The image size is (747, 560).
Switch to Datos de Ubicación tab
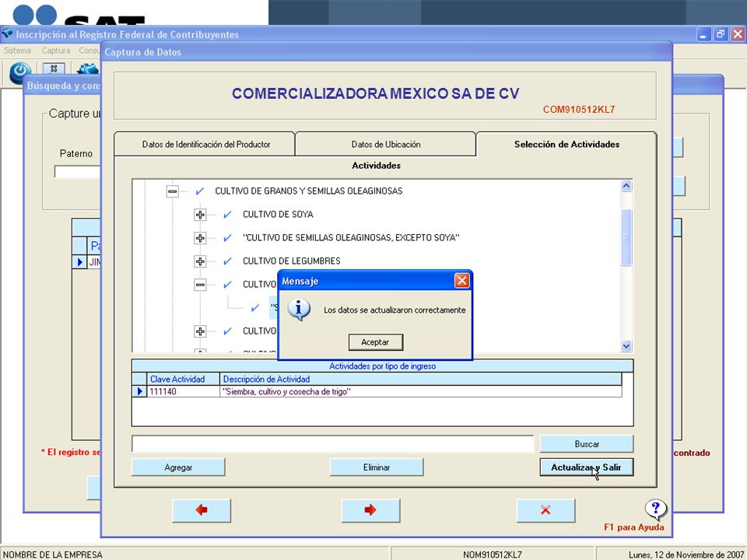click(x=386, y=145)
